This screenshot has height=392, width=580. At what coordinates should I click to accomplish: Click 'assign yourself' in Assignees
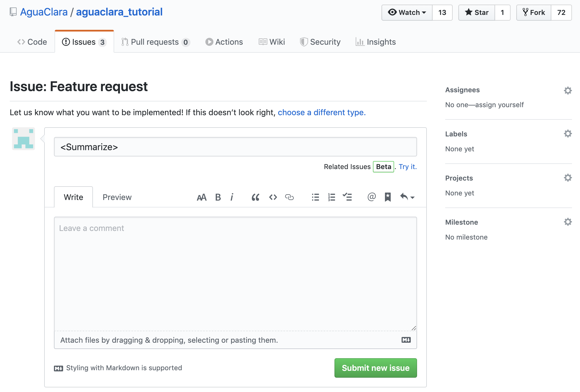click(499, 105)
